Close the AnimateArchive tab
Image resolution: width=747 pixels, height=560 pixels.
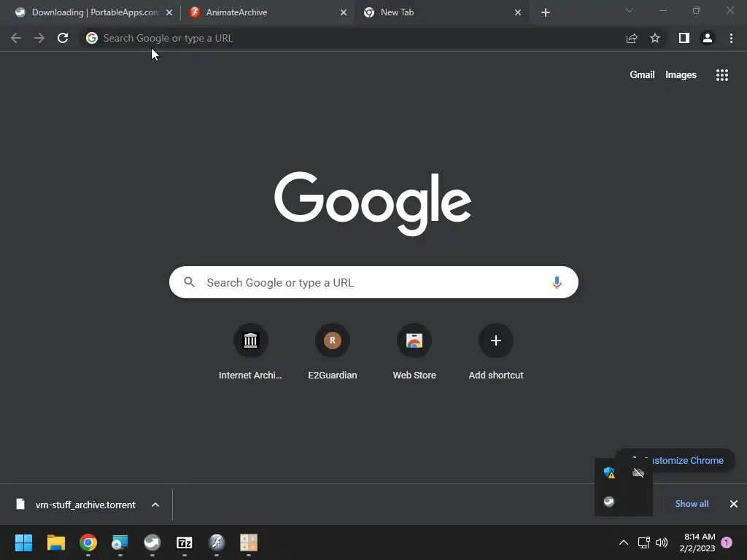pyautogui.click(x=344, y=12)
